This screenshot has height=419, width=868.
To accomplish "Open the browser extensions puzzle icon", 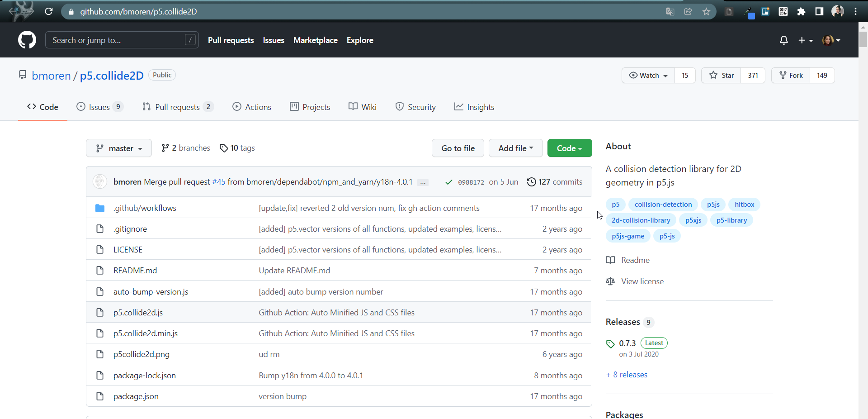I will [801, 12].
